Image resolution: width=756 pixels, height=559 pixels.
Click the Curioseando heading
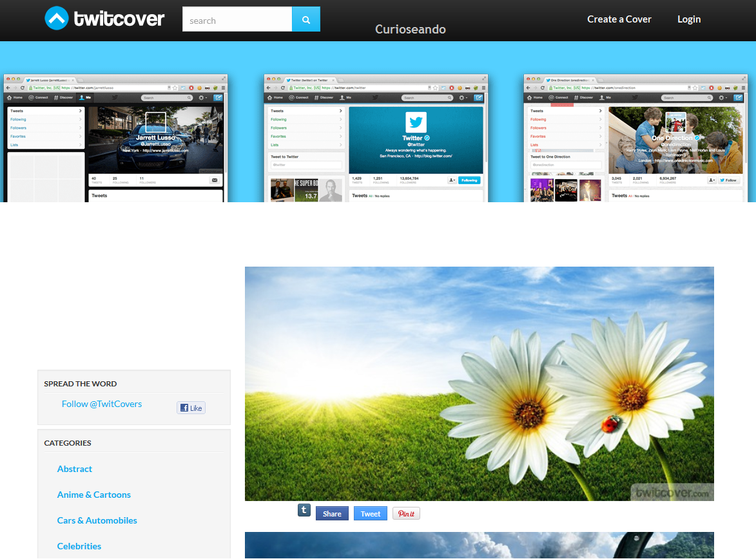point(410,29)
